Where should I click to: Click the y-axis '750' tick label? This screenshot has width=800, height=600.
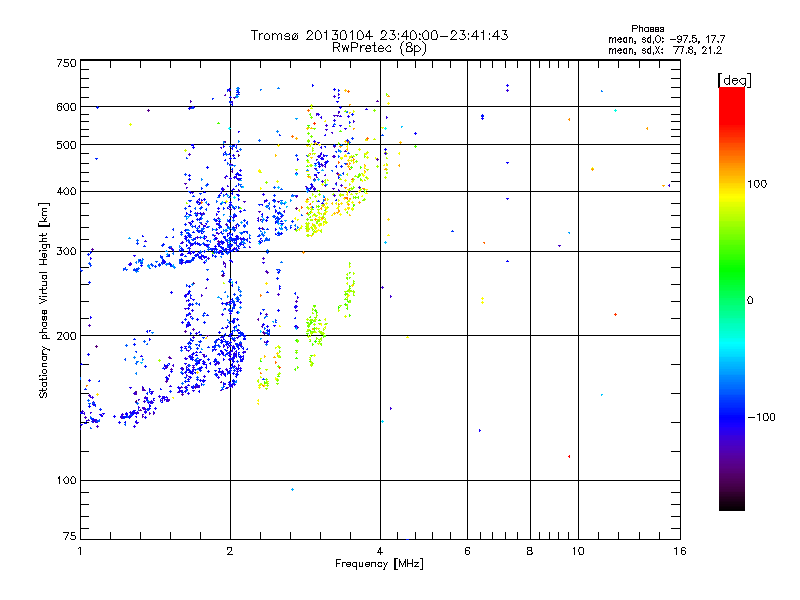pos(67,63)
